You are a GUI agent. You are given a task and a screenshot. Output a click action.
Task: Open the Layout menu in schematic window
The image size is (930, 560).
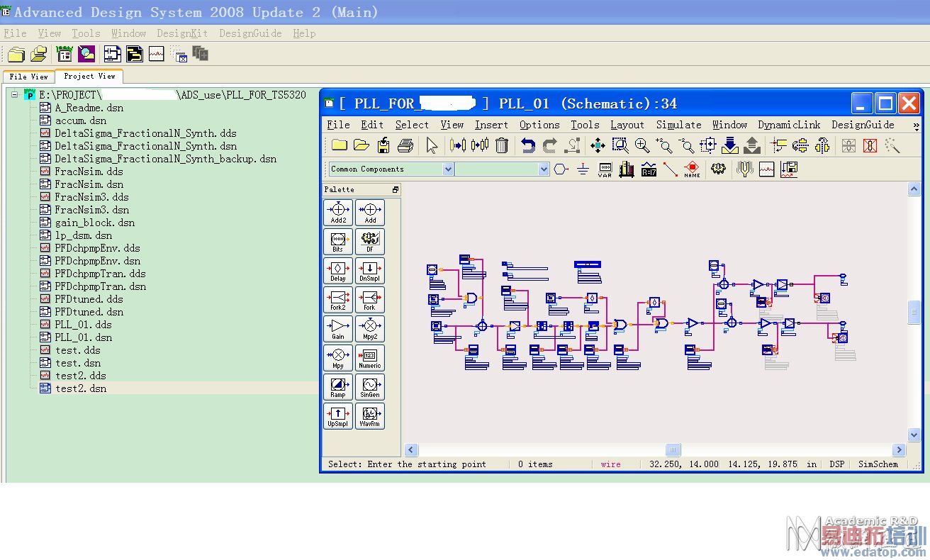[x=627, y=125]
